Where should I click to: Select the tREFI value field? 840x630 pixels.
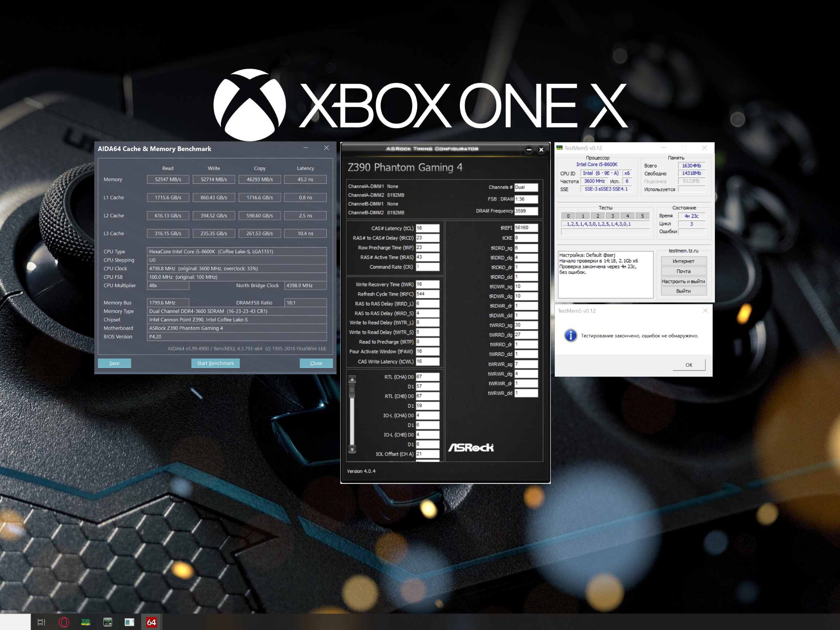(526, 227)
